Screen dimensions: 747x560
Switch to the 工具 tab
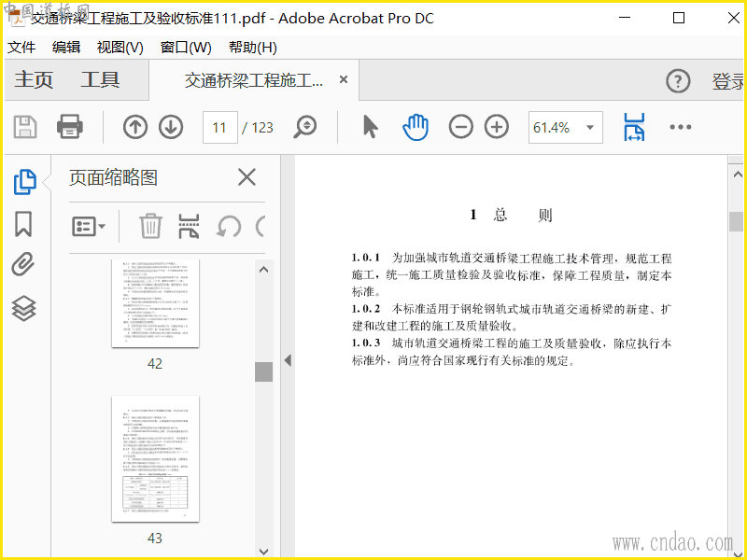[x=100, y=79]
